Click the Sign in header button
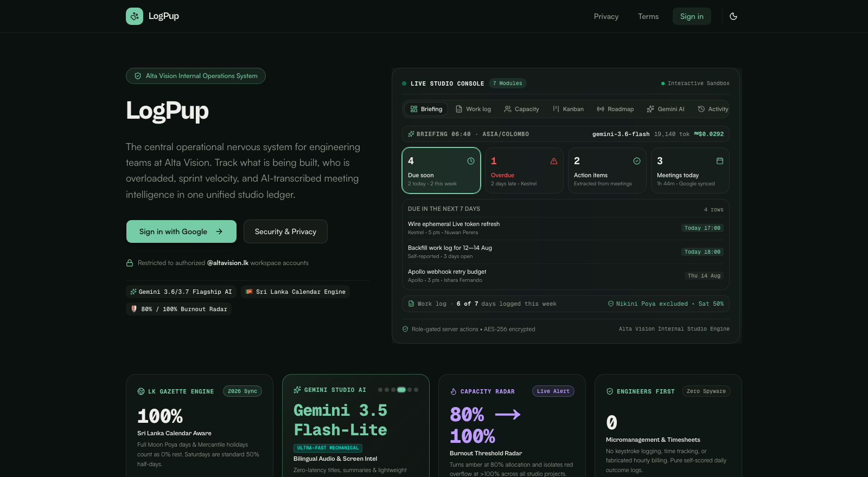Screen dimensions: 868x477 click(x=692, y=16)
